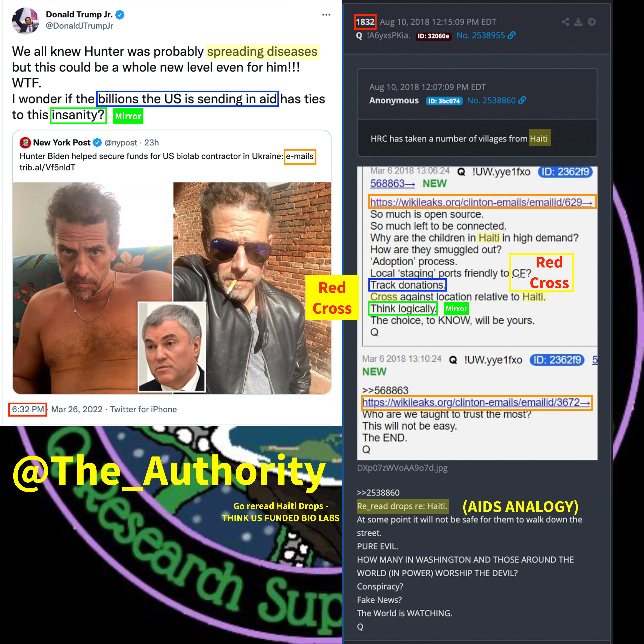This screenshot has width=644, height=644.
Task: Click Donald Trump Jr. profile avatar
Action: click(x=26, y=21)
